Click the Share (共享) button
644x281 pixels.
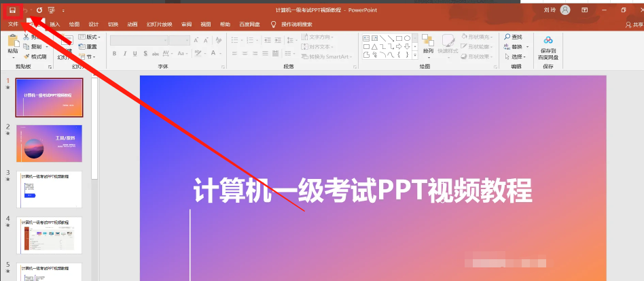click(x=633, y=24)
